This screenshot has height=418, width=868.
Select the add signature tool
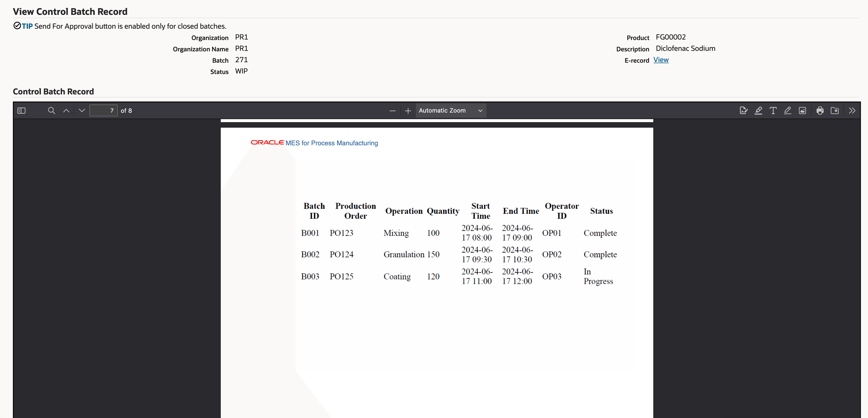coord(743,110)
